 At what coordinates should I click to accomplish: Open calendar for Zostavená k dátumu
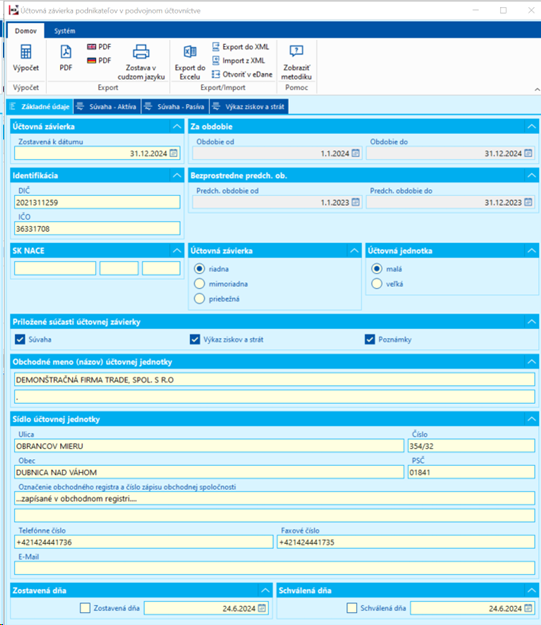173,153
